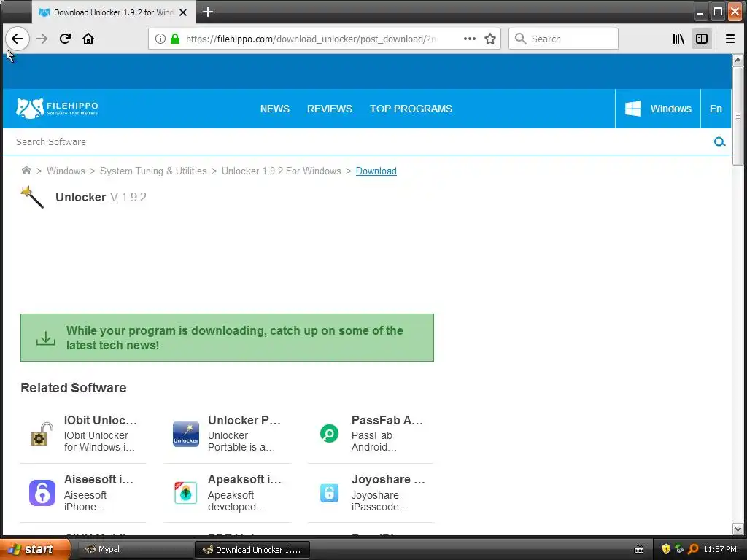Open PassFab Android green icon

(x=329, y=434)
